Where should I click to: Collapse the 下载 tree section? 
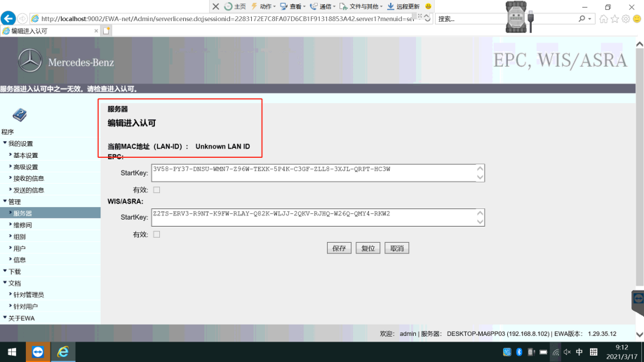tap(5, 271)
